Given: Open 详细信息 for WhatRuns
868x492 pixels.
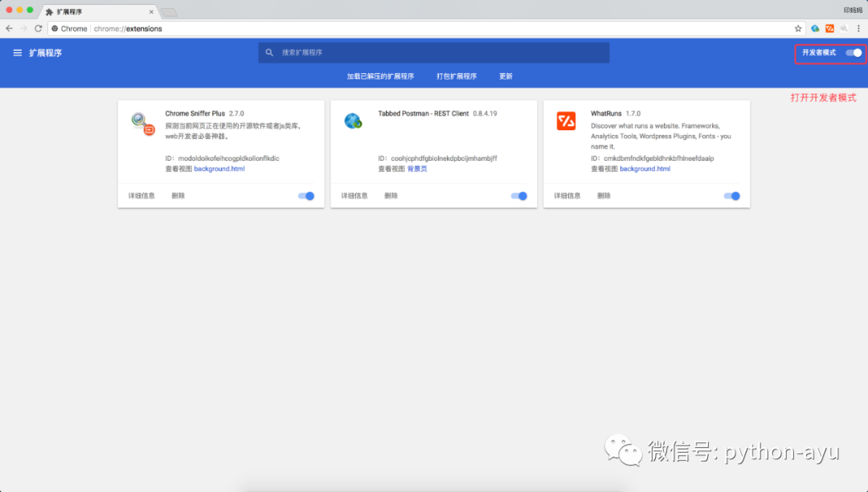Looking at the screenshot, I should pyautogui.click(x=567, y=196).
